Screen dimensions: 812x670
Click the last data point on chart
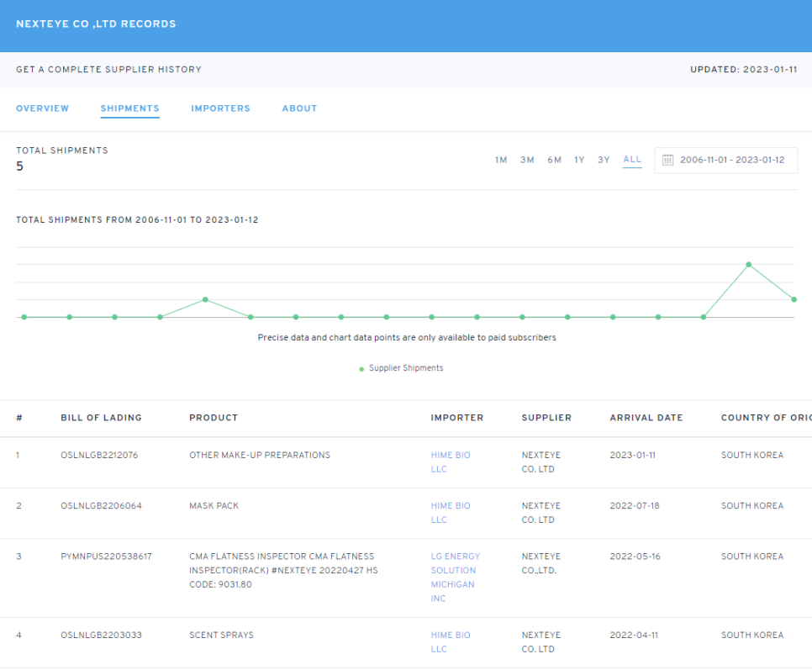(x=794, y=299)
